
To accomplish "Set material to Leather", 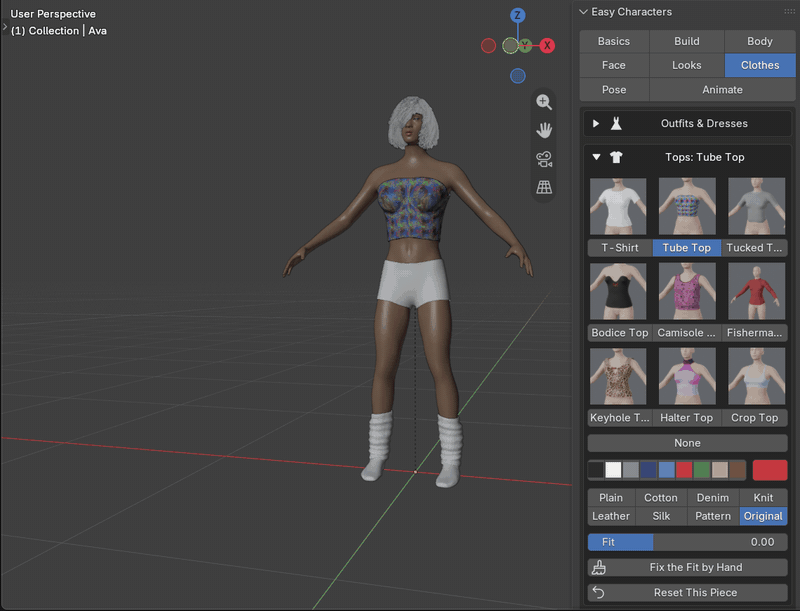I will coord(611,516).
